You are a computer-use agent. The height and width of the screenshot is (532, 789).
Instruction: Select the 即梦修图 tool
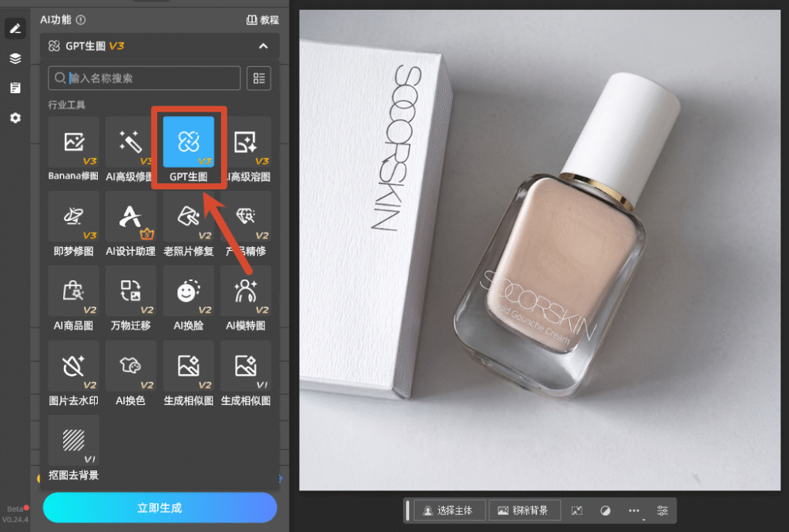(73, 224)
